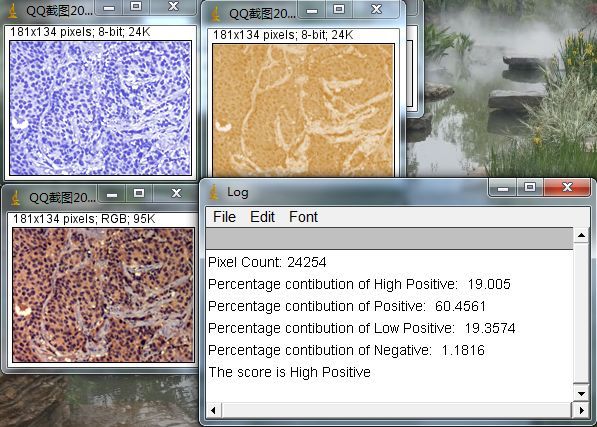Image resolution: width=597 pixels, height=427 pixels.
Task: Maximize the Log window
Action: [x=530, y=187]
